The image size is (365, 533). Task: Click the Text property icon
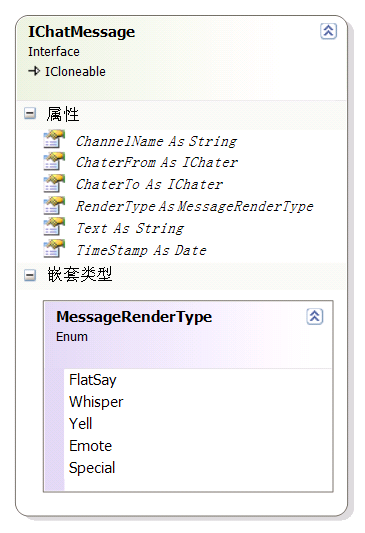coord(54,227)
